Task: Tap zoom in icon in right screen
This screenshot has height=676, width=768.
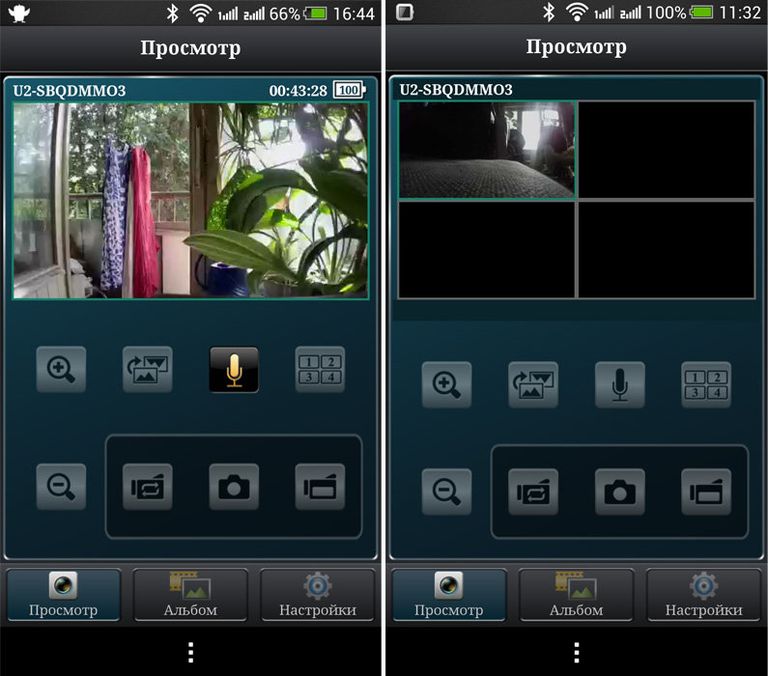Action: point(447,385)
